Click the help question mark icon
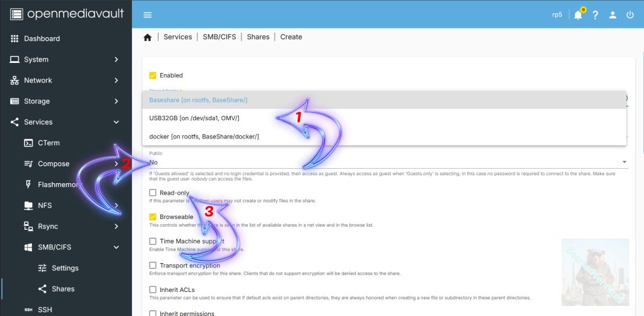This screenshot has height=316, width=644. tap(595, 14)
